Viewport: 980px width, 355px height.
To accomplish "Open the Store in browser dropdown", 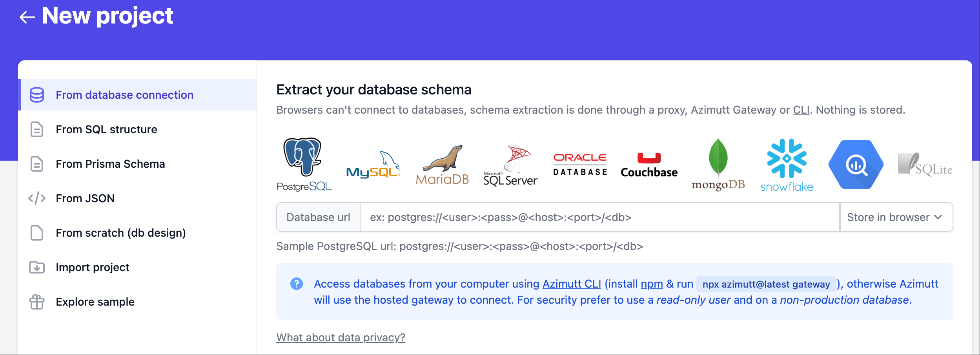I will point(896,217).
